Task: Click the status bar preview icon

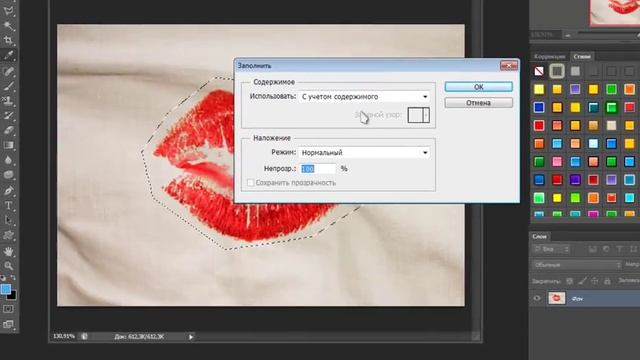Action: pos(84,336)
